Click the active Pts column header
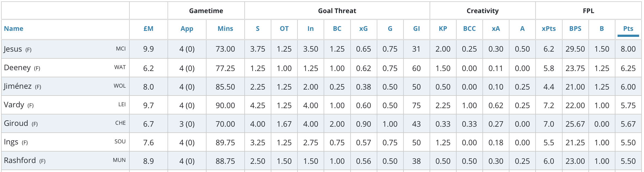The width and height of the screenshot is (644, 172). click(628, 29)
